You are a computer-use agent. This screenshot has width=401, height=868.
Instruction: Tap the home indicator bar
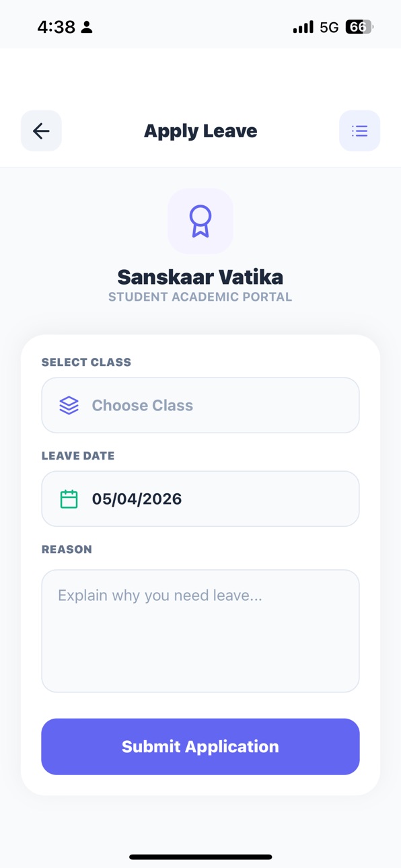[200, 857]
